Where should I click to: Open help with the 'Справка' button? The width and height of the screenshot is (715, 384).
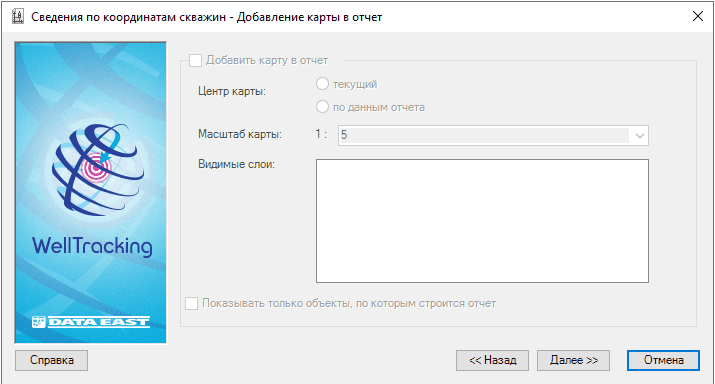tap(52, 360)
